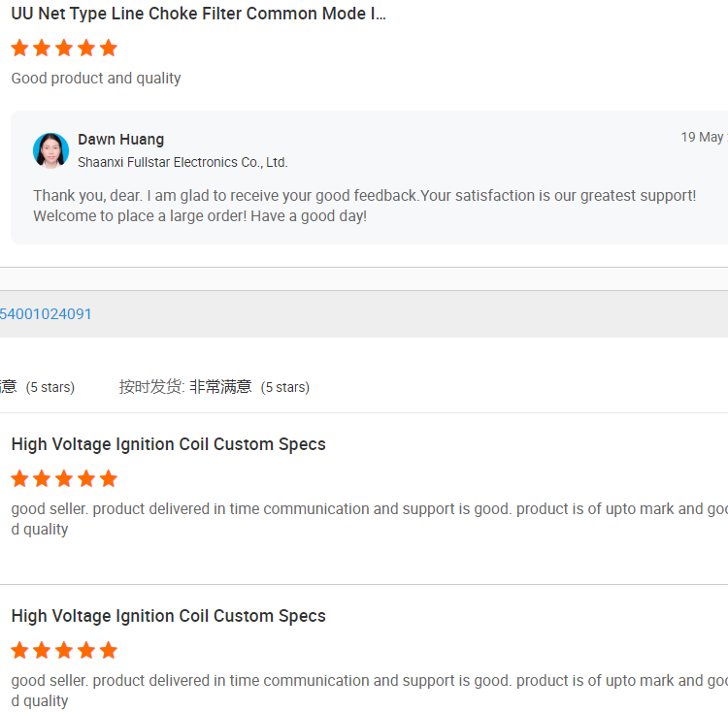Click the first star under UU Net Type title
Viewport: 728px width, 712px height.
[x=19, y=48]
